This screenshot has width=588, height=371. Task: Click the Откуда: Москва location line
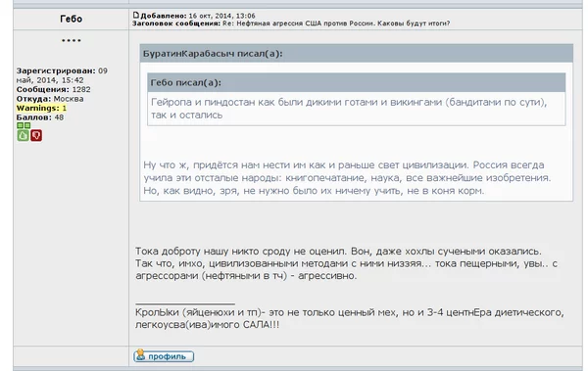50,99
